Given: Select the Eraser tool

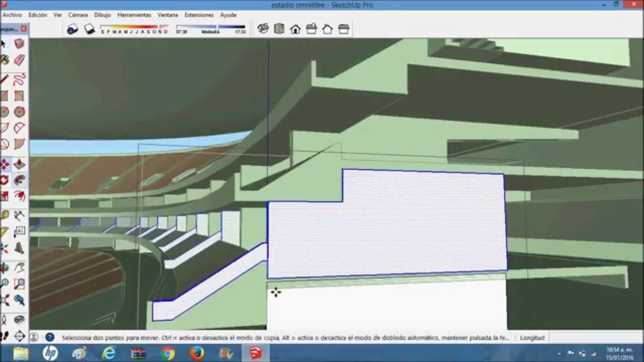Looking at the screenshot, I should pyautogui.click(x=20, y=60).
